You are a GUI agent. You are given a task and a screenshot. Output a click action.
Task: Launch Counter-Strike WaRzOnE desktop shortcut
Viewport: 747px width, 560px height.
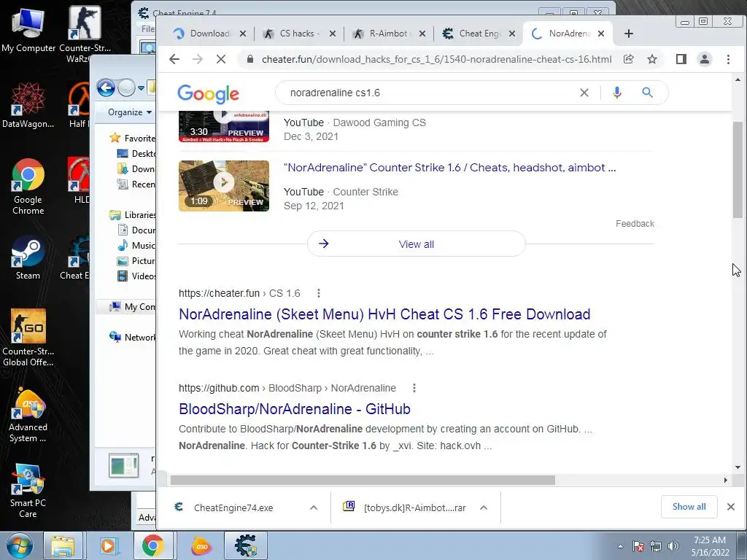(85, 34)
